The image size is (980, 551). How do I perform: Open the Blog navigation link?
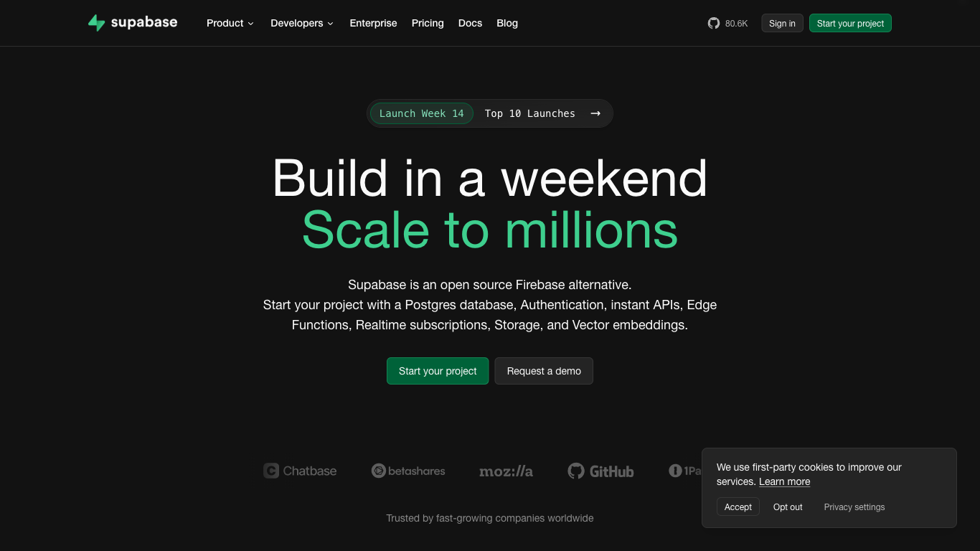[x=507, y=23]
